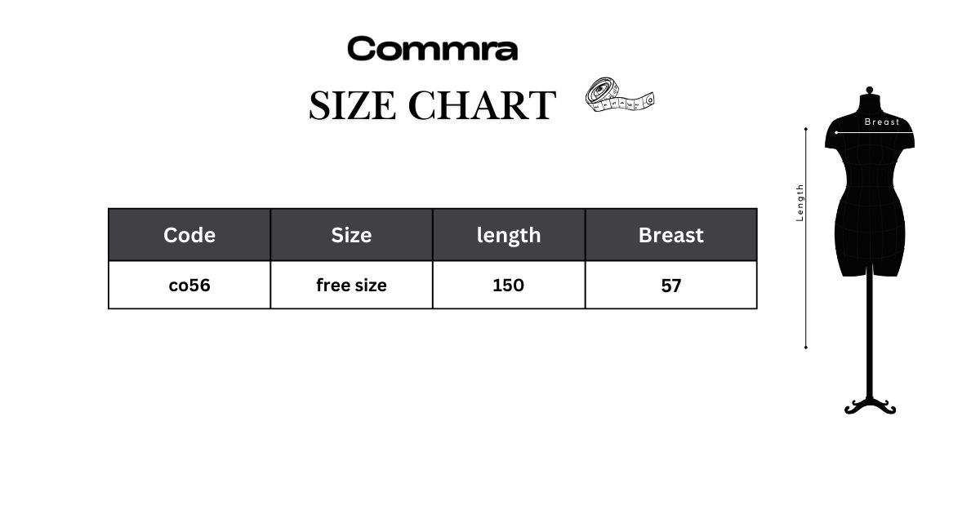Click the Breast label on mannequin
980x514 pixels.
tap(882, 122)
